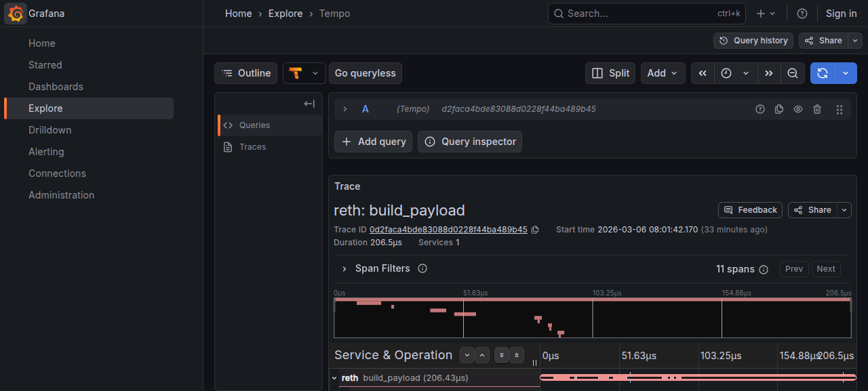The height and width of the screenshot is (391, 868).
Task: Open Dashboards in the sidebar
Action: click(x=56, y=87)
